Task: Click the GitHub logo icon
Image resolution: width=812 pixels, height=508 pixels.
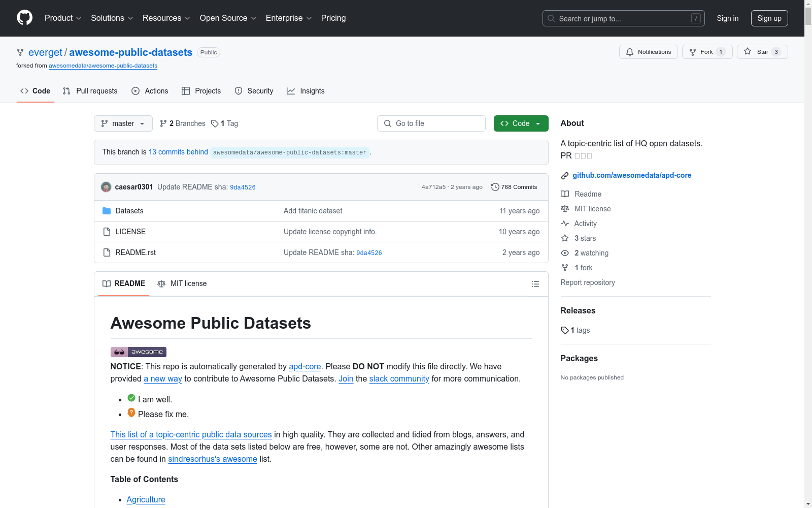Action: tap(24, 18)
